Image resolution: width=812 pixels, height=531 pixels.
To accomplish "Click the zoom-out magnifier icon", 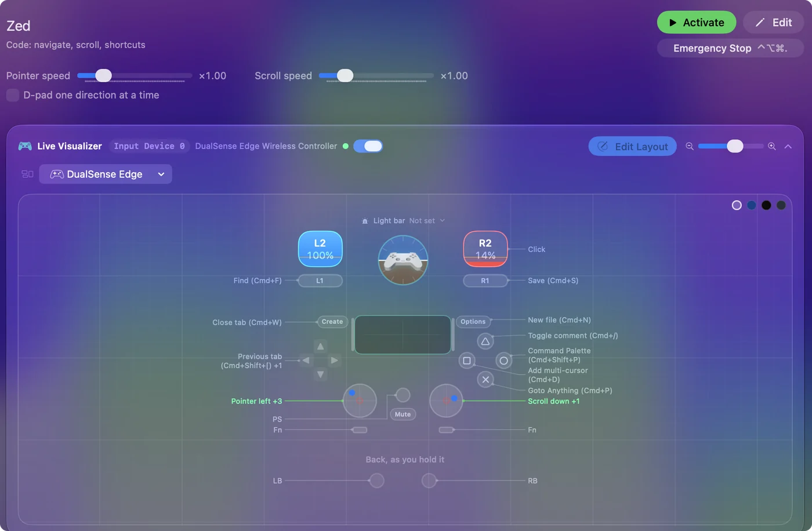I will [x=690, y=147].
